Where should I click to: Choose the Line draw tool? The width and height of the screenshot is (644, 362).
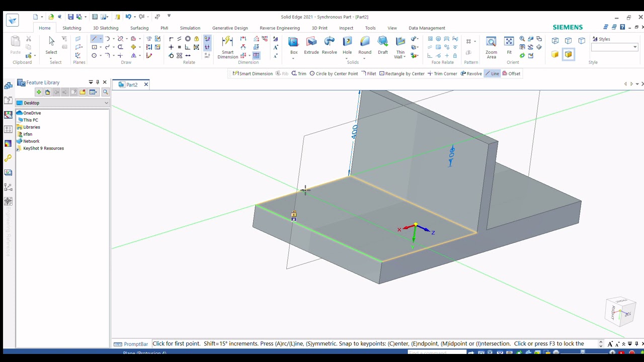click(x=94, y=39)
